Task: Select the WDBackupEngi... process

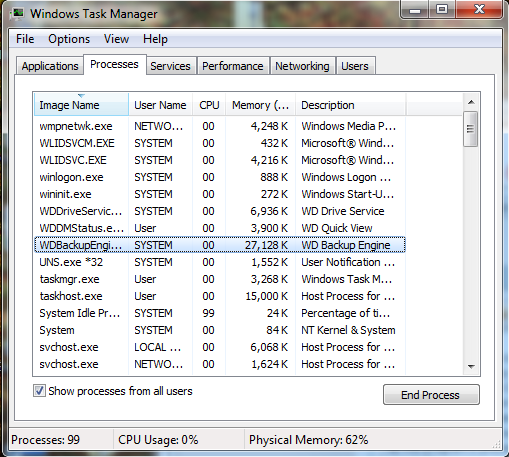Action: click(220, 245)
